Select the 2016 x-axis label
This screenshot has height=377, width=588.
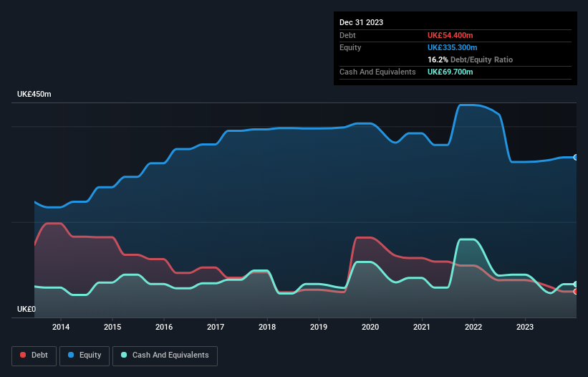164,327
